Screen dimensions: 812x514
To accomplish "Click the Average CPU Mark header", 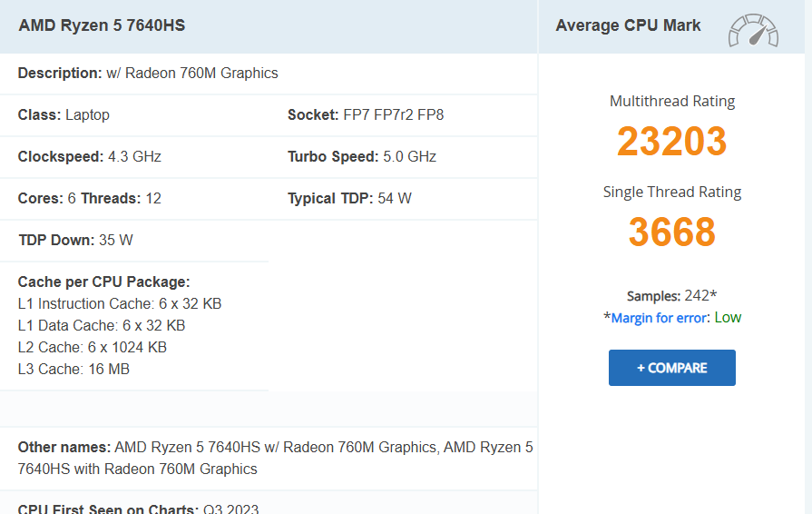I will click(x=628, y=25).
